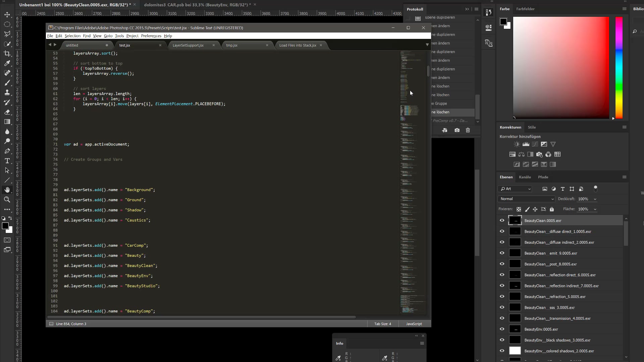Add a Curves adjustment

point(535,144)
